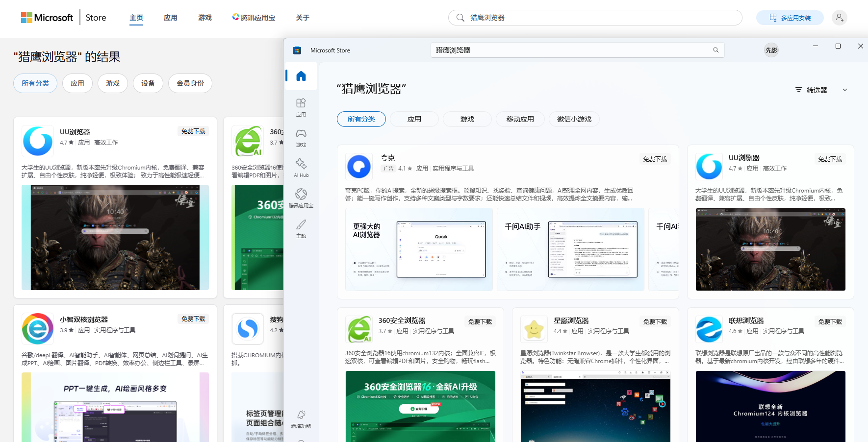Click 免费下载 for 360安全浏览器 in app
Image resolution: width=868 pixels, height=442 pixels.
click(x=480, y=321)
